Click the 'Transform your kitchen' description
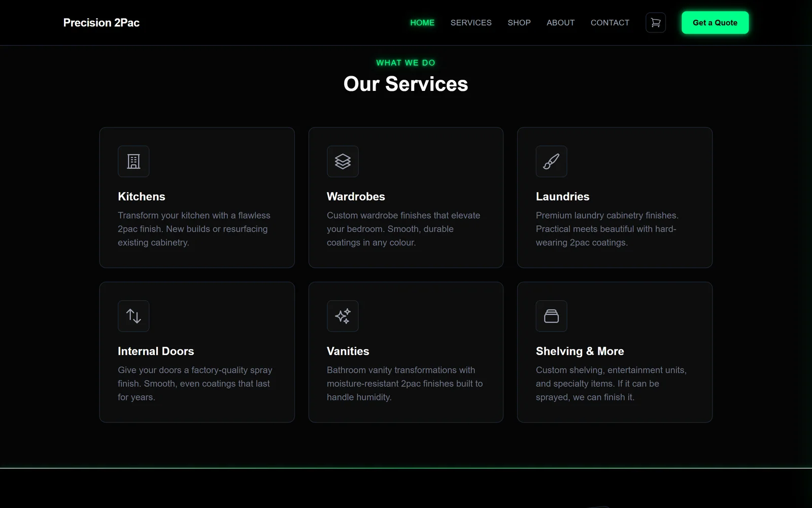 pos(194,229)
